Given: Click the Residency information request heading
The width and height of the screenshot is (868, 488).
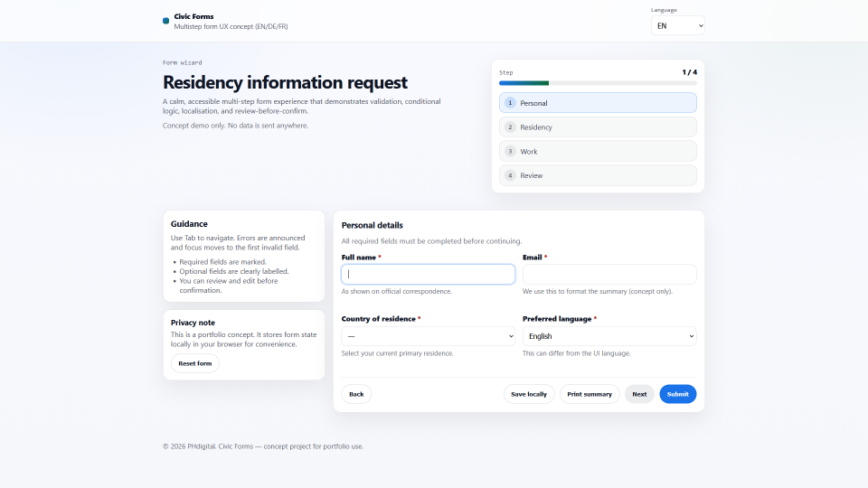Looking at the screenshot, I should pyautogui.click(x=285, y=82).
